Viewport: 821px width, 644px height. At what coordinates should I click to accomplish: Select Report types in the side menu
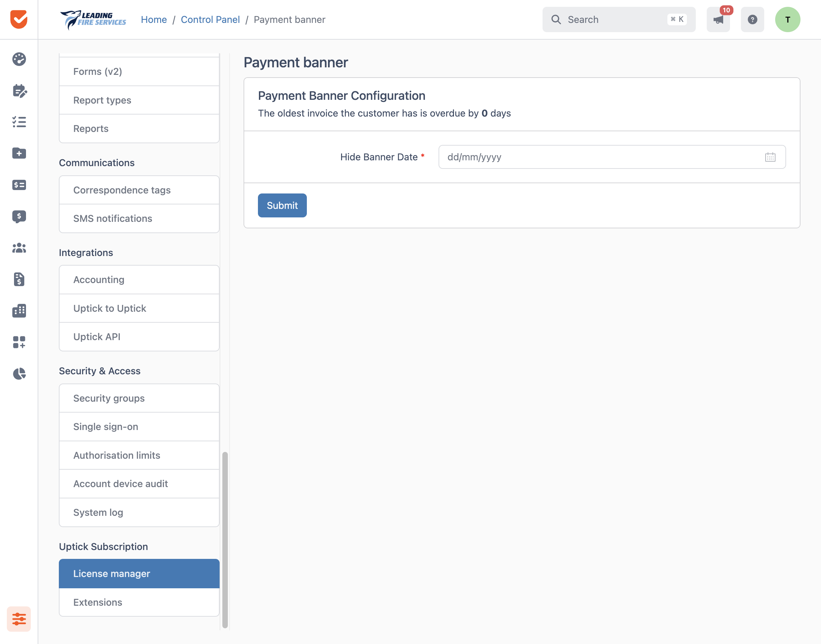click(x=139, y=100)
